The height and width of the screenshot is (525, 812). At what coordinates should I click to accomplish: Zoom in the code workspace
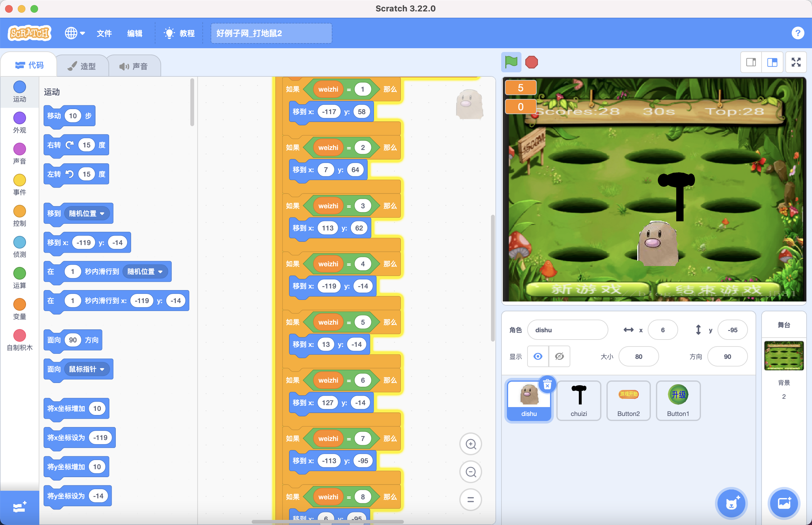click(471, 444)
